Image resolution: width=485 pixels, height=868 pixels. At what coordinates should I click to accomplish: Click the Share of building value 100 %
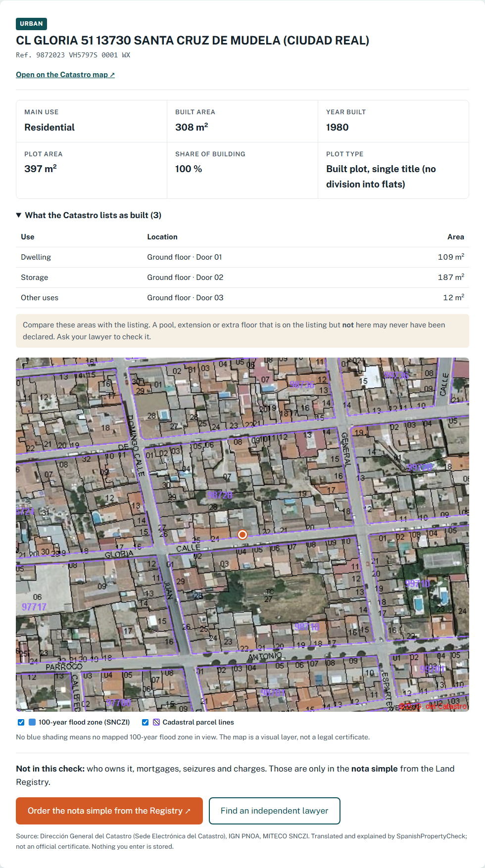pos(189,169)
